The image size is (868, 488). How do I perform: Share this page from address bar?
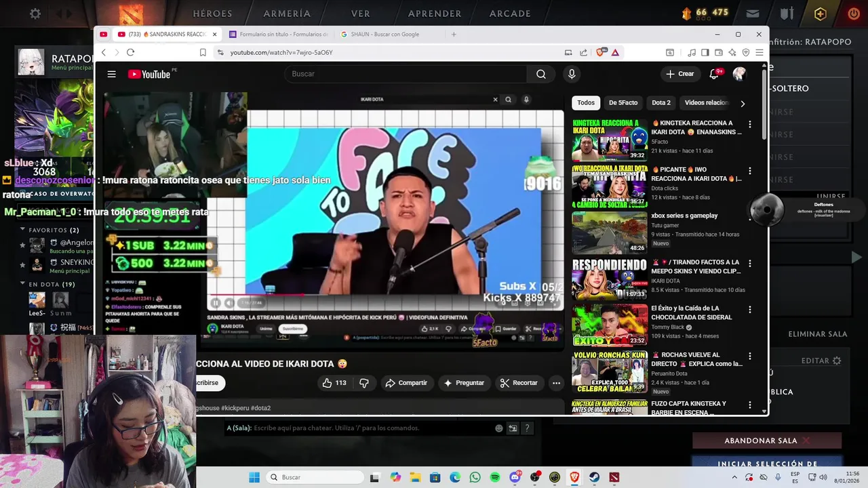(x=583, y=52)
